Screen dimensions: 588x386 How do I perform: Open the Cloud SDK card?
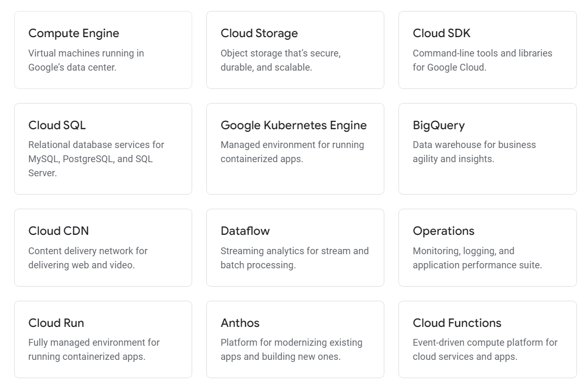[487, 50]
